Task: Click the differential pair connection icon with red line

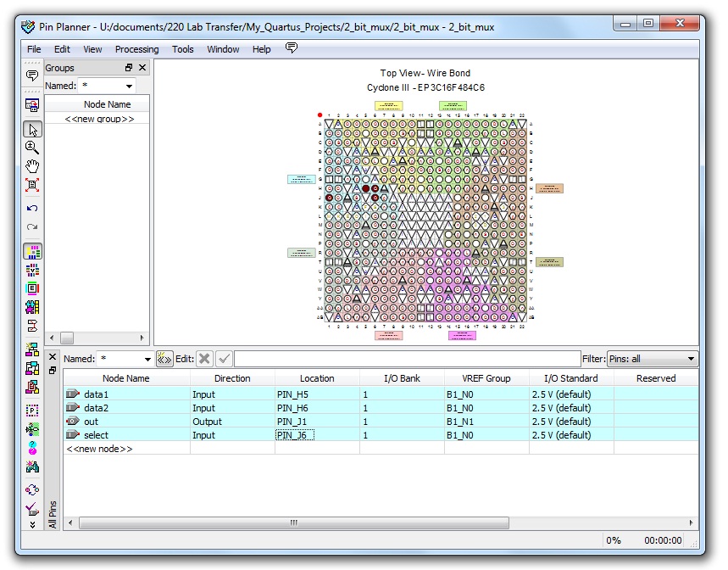Action: pos(32,326)
